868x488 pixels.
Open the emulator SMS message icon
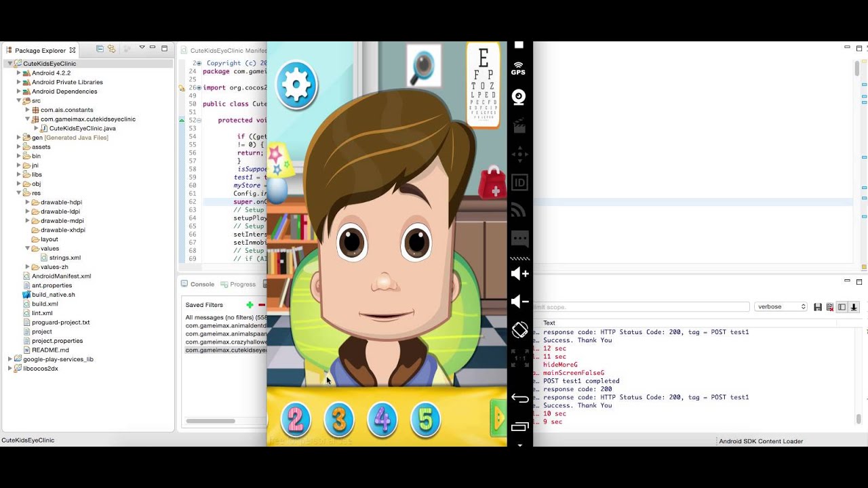(519, 239)
